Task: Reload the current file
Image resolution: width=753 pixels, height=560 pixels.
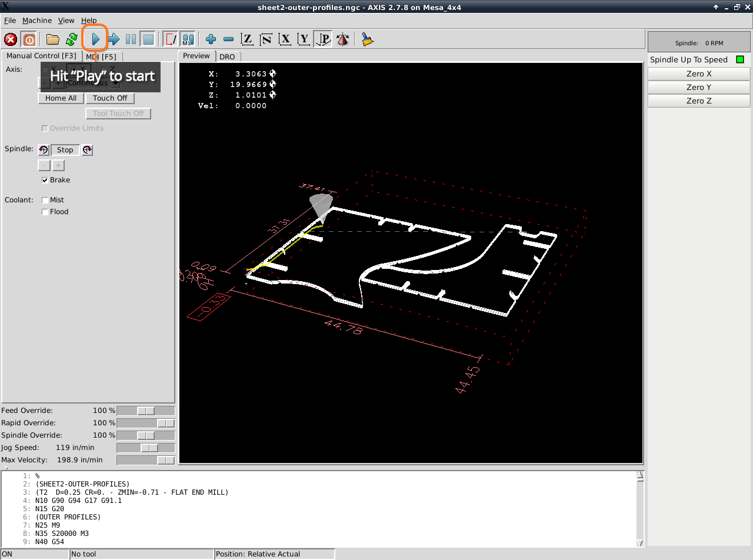Action: click(72, 39)
